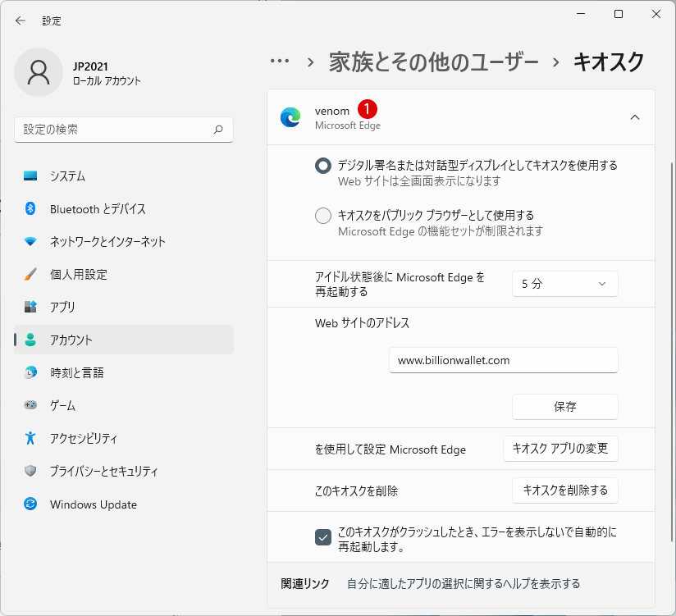Click the 設定の検索 search field

coord(124,130)
